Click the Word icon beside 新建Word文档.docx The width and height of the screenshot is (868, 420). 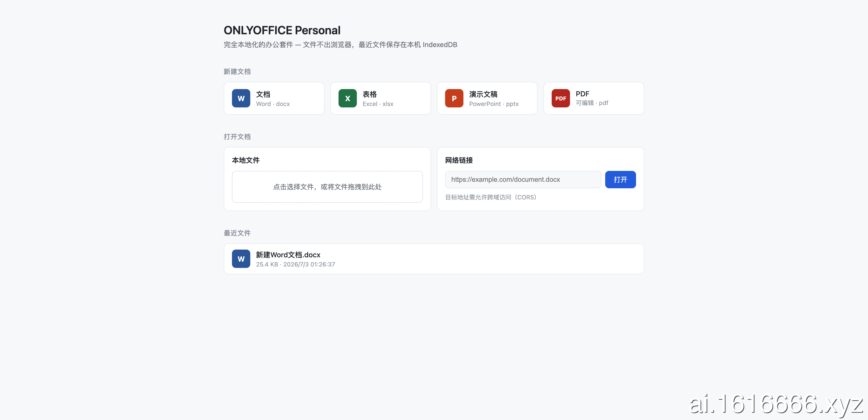point(241,259)
